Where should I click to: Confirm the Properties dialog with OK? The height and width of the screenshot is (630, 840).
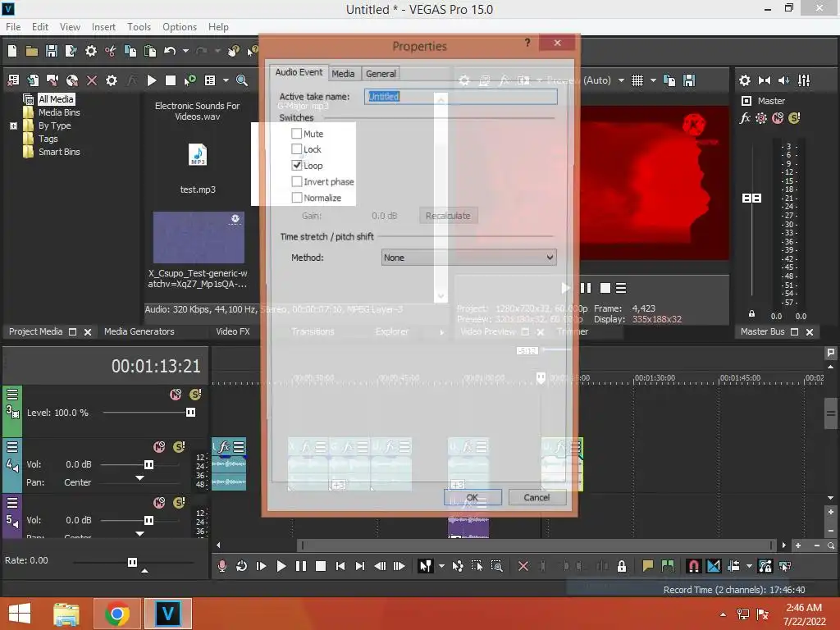click(472, 498)
